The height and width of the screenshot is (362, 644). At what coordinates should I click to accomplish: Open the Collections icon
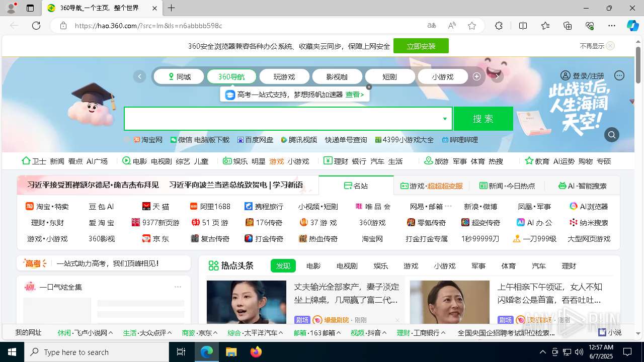point(568,26)
